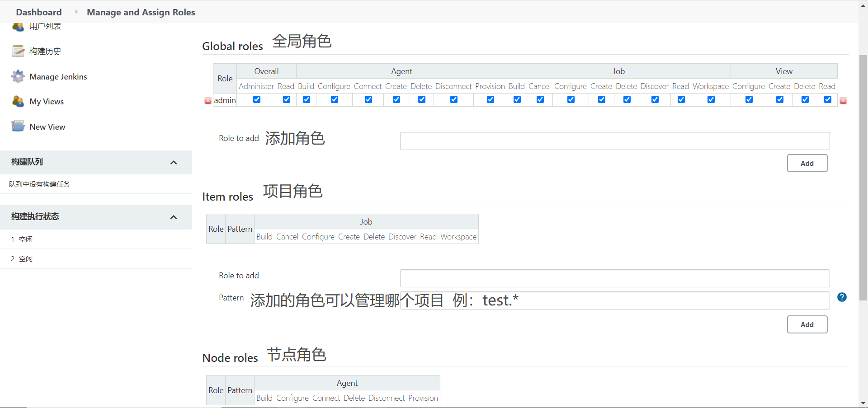This screenshot has width=868, height=408.
Task: Toggle admin Agent Disconnect checkbox
Action: click(454, 99)
